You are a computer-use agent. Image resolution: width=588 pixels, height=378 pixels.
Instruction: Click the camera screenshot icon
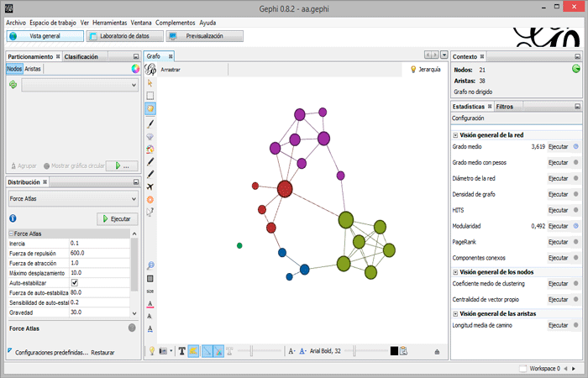pyautogui.click(x=163, y=351)
